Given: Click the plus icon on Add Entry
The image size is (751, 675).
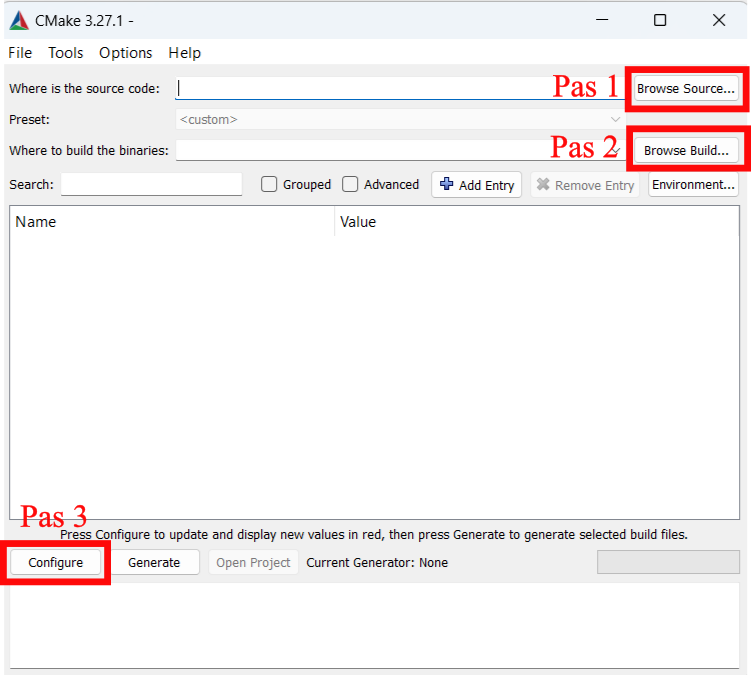Looking at the screenshot, I should [447, 185].
